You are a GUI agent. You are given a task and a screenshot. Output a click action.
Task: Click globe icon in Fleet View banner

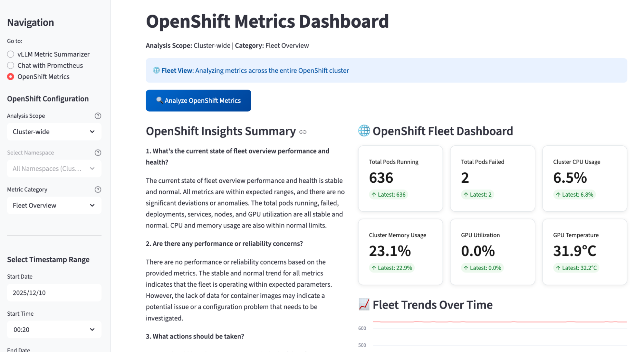pyautogui.click(x=156, y=70)
